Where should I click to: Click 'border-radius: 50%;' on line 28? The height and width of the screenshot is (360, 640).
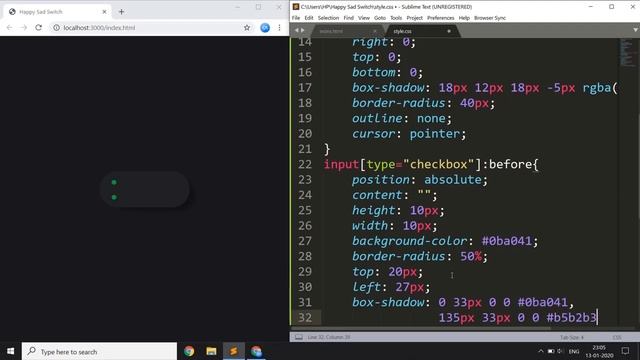click(x=420, y=256)
